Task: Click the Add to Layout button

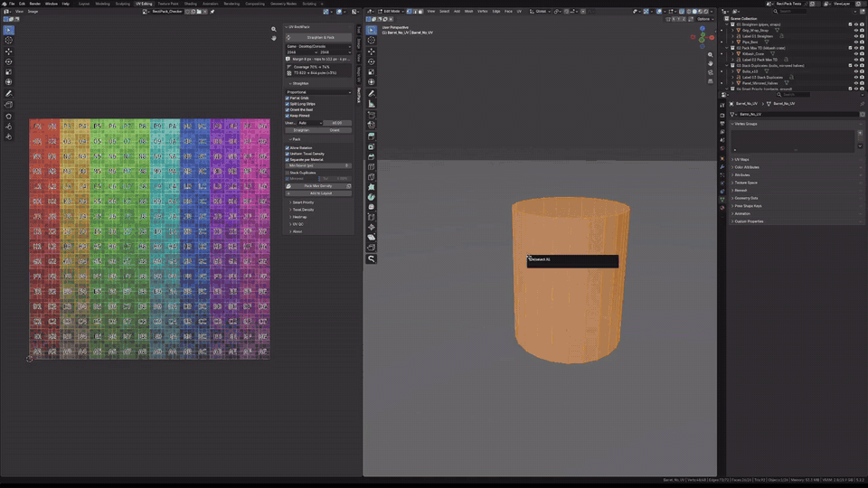Action: pos(320,193)
